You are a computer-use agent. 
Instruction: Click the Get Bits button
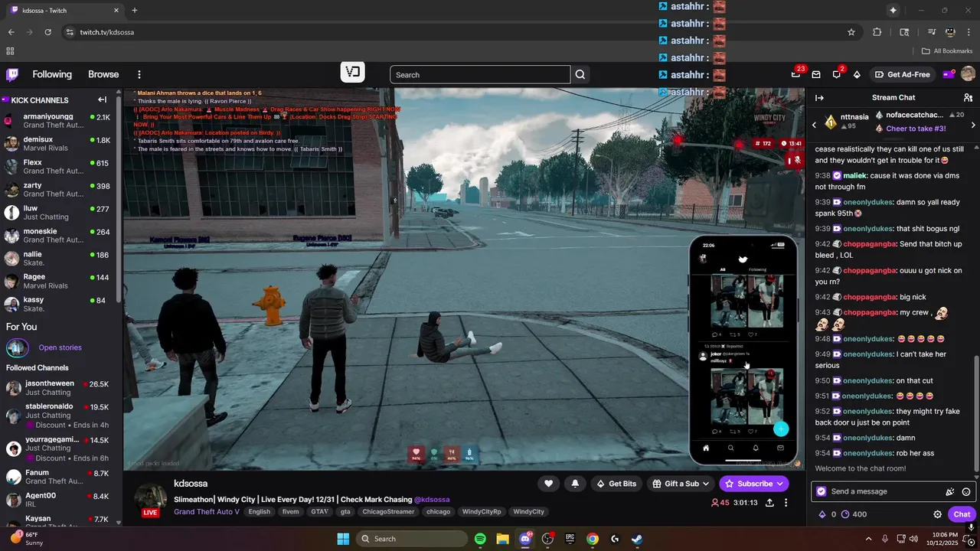point(616,484)
